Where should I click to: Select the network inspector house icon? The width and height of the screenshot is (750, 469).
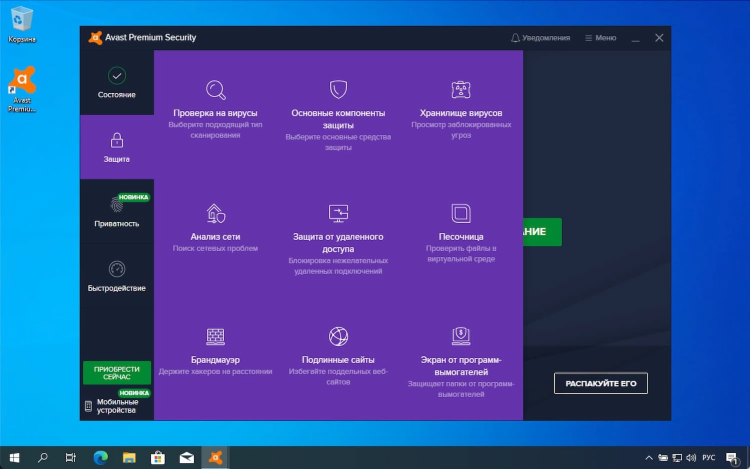pyautogui.click(x=216, y=213)
